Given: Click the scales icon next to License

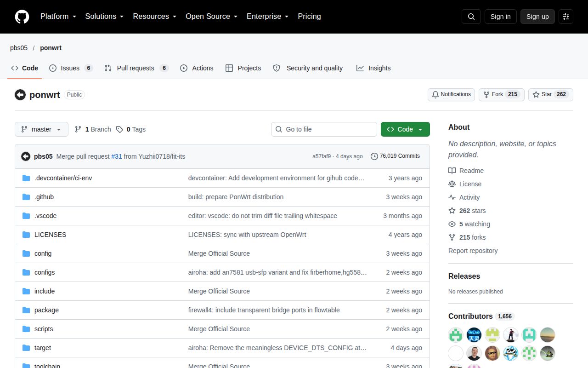Looking at the screenshot, I should click(x=452, y=184).
